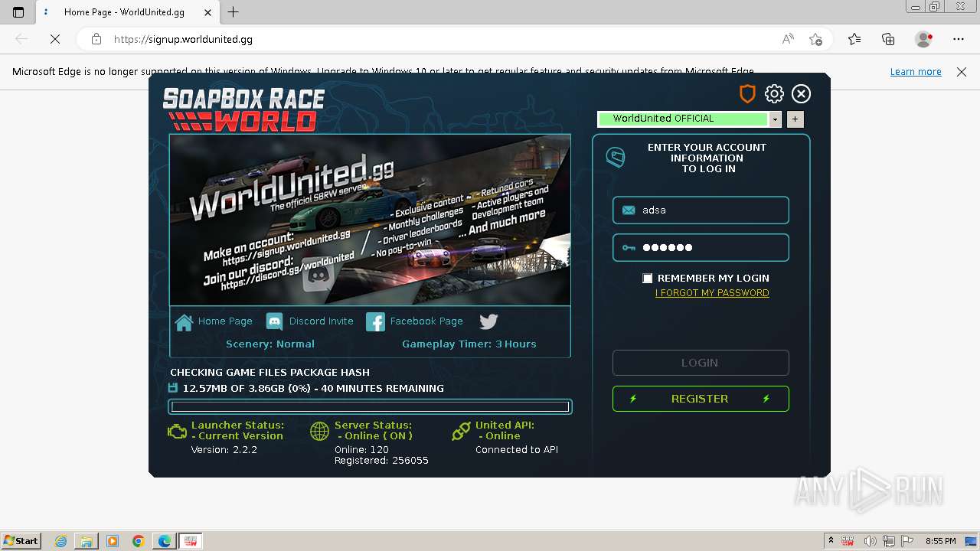This screenshot has width=980, height=551.
Task: Open Chrome from the taskbar
Action: click(138, 541)
